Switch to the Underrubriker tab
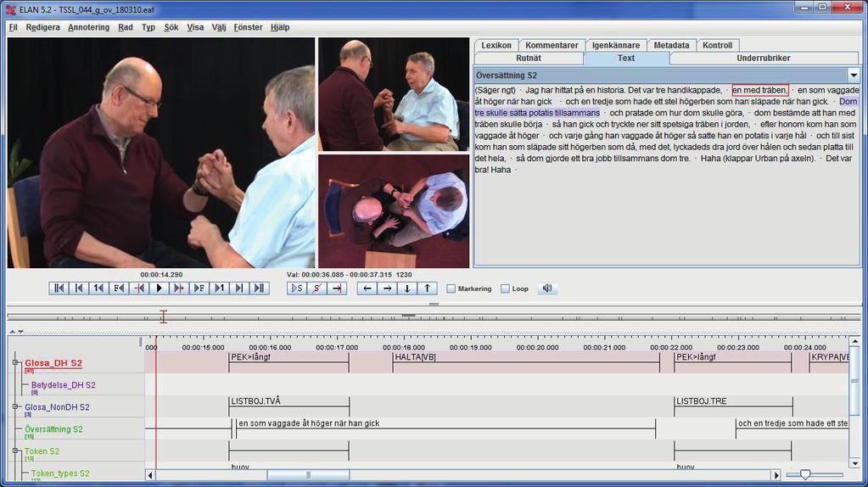The height and width of the screenshot is (487, 868). click(764, 58)
